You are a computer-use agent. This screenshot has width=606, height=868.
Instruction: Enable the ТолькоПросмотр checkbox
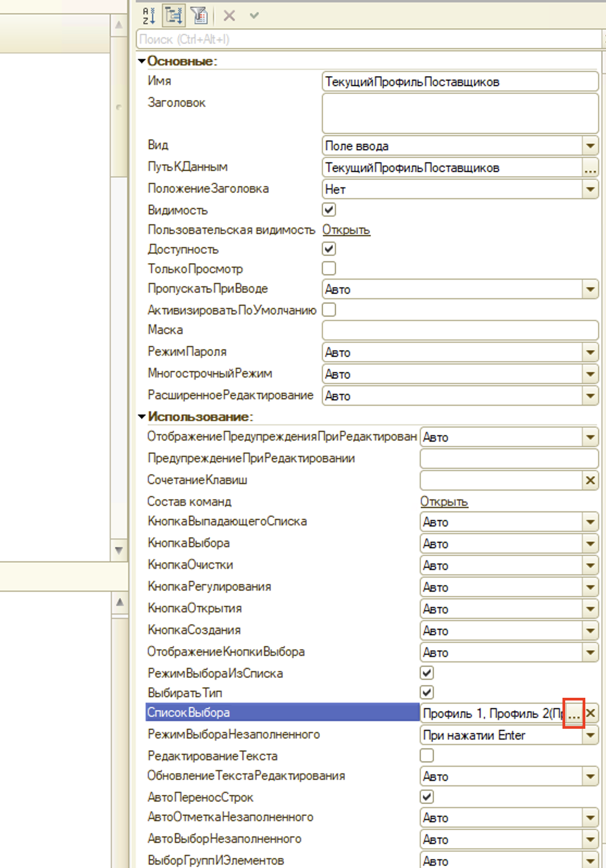point(329,269)
